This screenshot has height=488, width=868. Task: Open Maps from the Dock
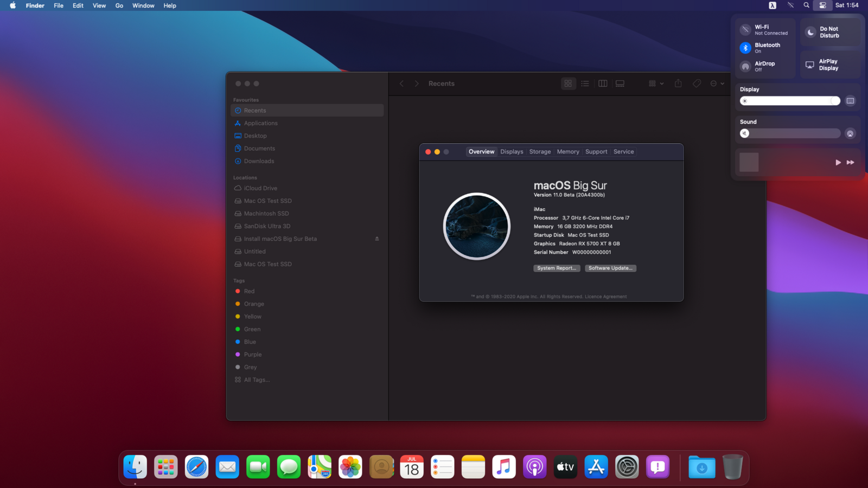(320, 467)
